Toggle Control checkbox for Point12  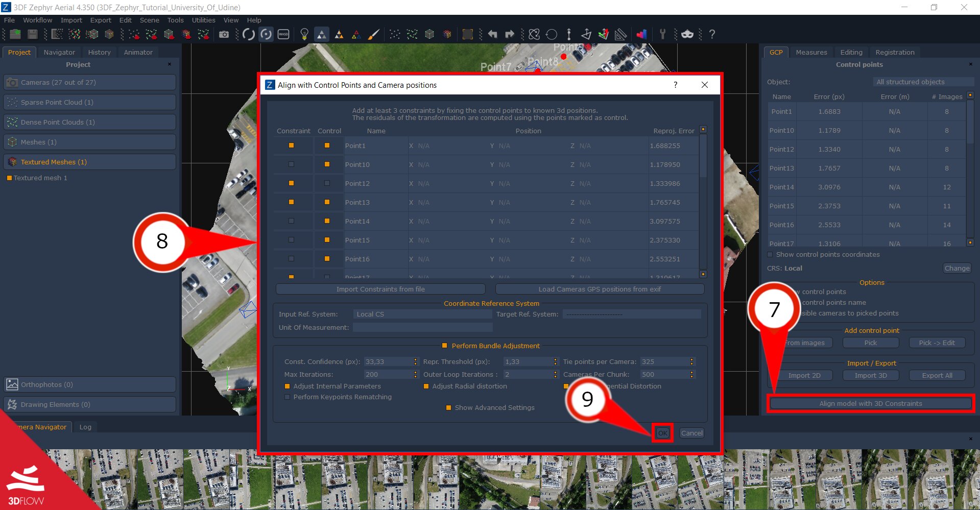point(327,183)
